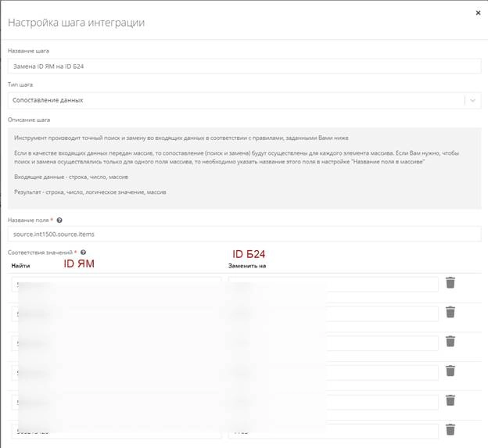Delete the second mapping row via trash icon
488x448 pixels.
450,312
